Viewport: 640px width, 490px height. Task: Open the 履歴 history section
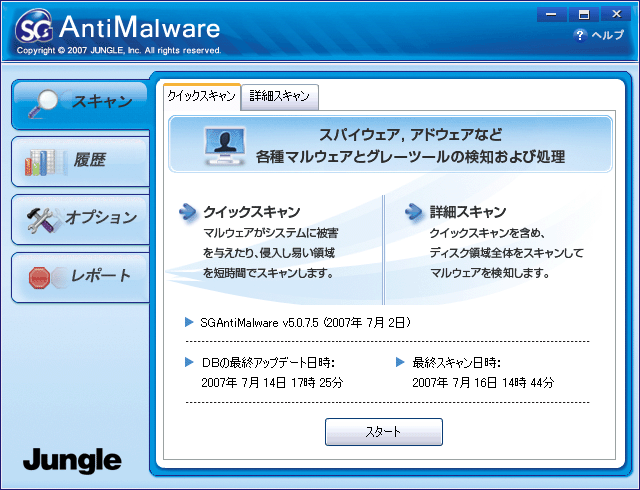[x=81, y=162]
